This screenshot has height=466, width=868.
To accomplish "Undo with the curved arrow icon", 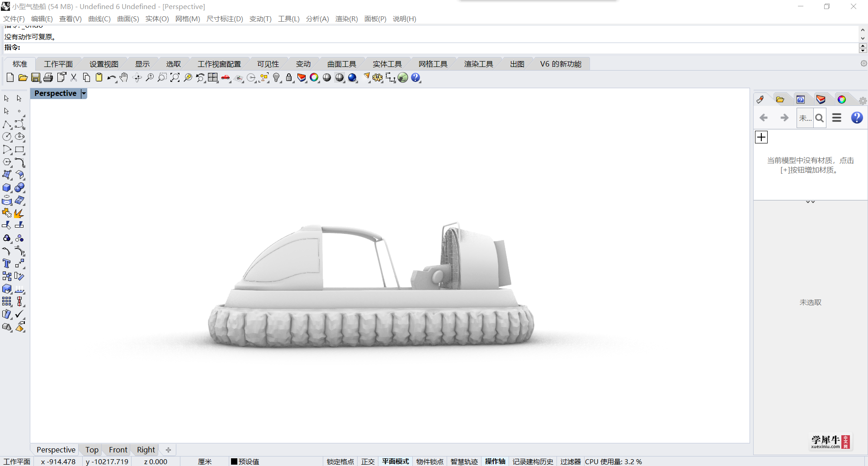I will (x=111, y=78).
